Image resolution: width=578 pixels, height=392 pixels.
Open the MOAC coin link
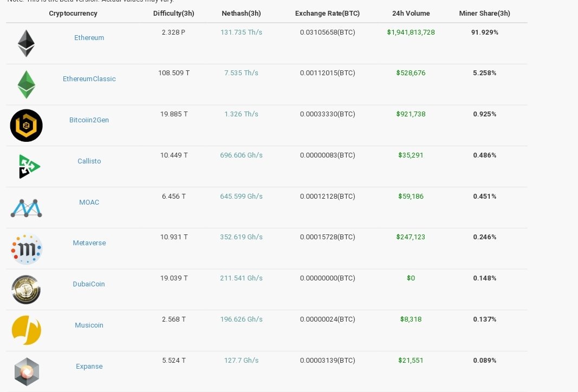(89, 202)
